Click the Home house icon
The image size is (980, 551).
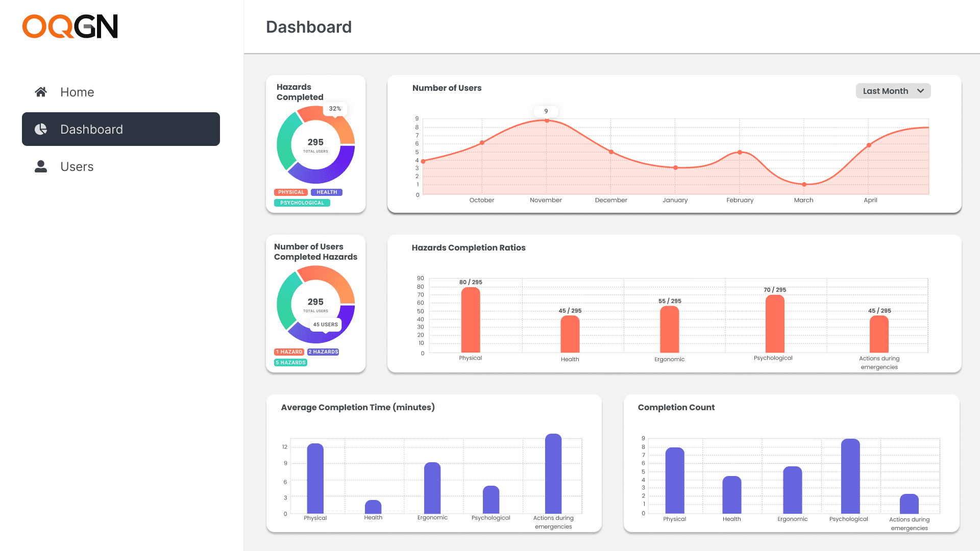click(41, 92)
